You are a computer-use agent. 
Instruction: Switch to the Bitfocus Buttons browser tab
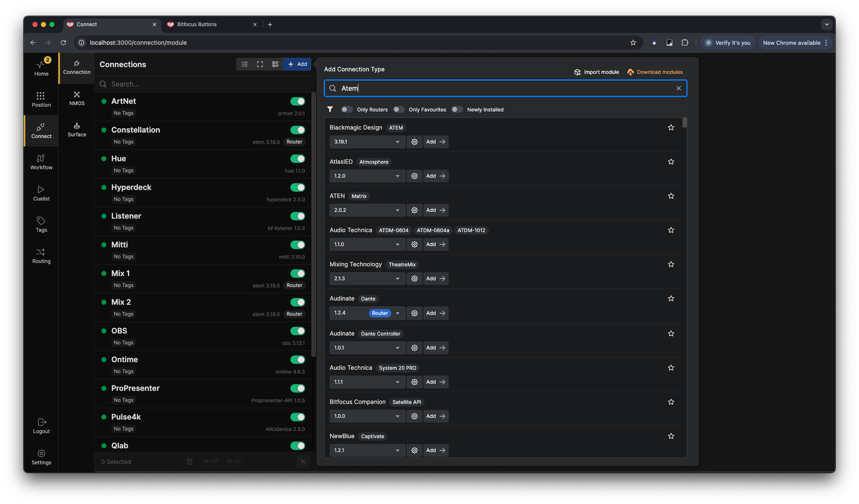[212, 24]
